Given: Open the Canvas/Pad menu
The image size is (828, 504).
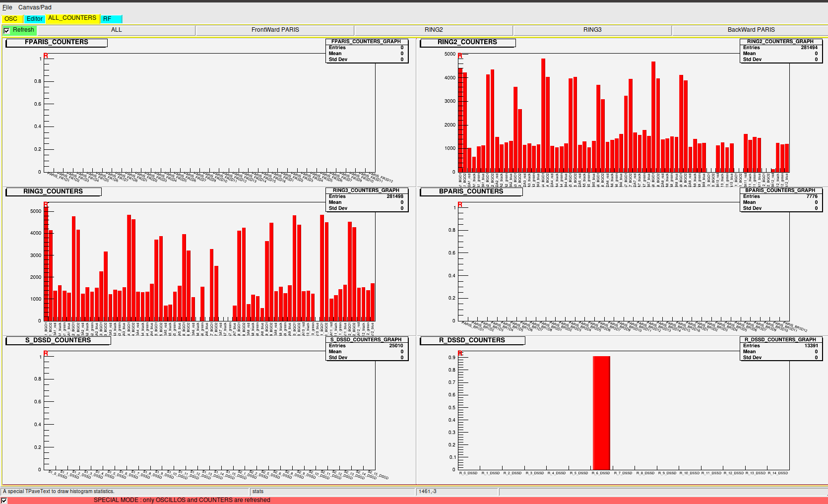Looking at the screenshot, I should point(35,7).
